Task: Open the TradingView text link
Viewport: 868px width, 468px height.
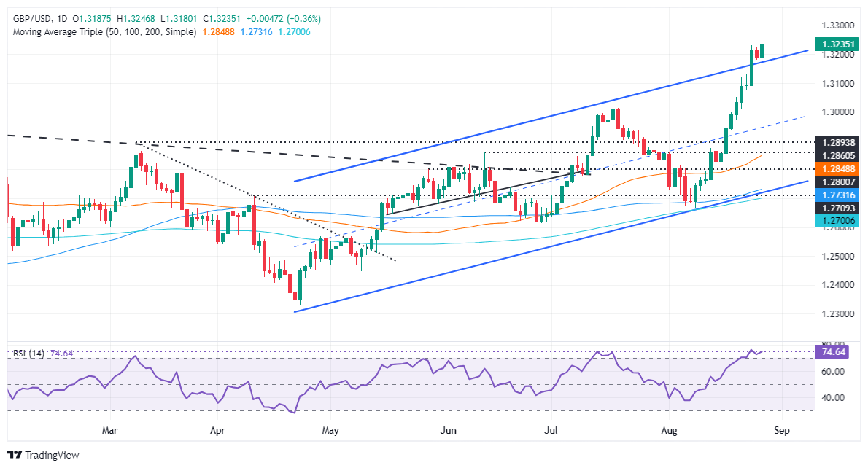Action: [52, 455]
